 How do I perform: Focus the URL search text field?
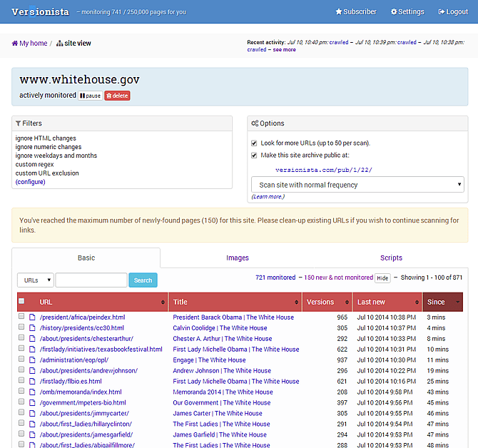click(91, 280)
